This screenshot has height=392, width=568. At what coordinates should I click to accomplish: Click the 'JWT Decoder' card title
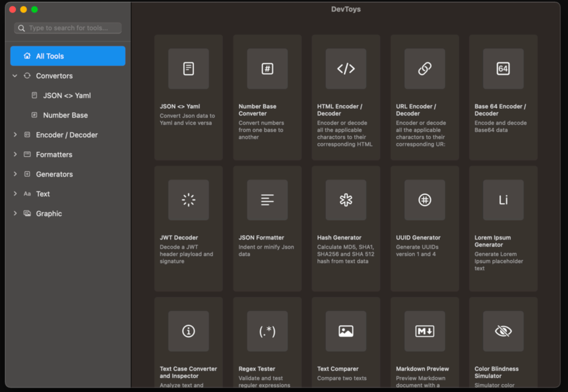click(x=179, y=238)
